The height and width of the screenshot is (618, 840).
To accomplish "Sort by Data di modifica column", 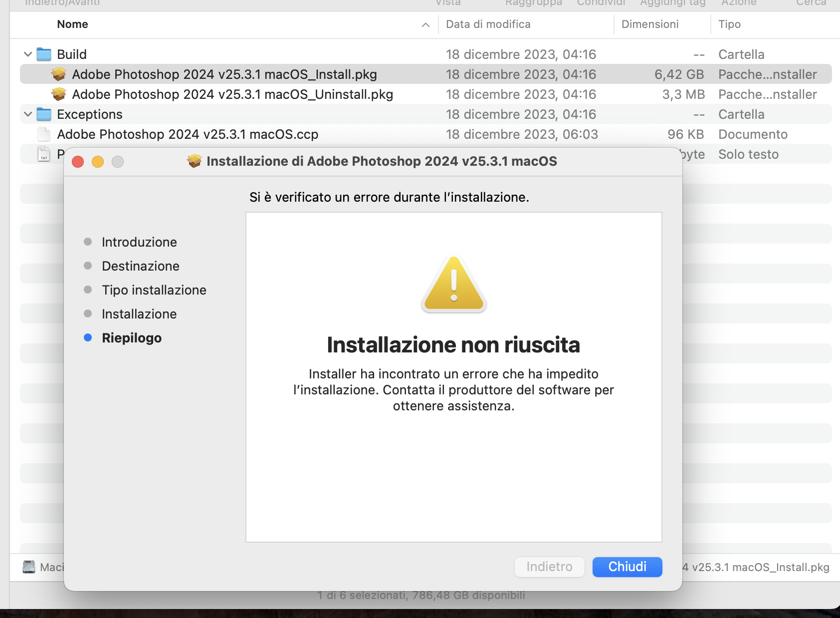I will tap(488, 24).
